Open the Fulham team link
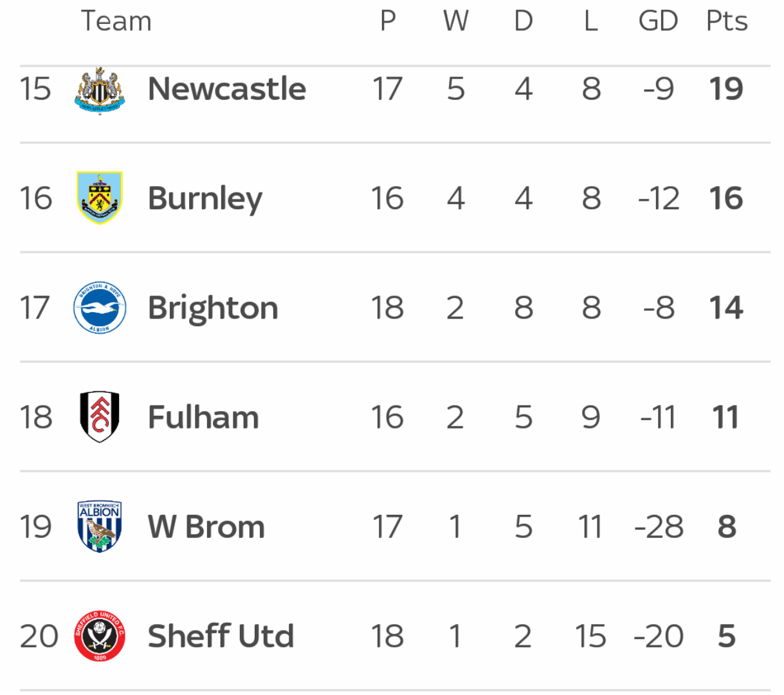The image size is (784, 695). (203, 417)
